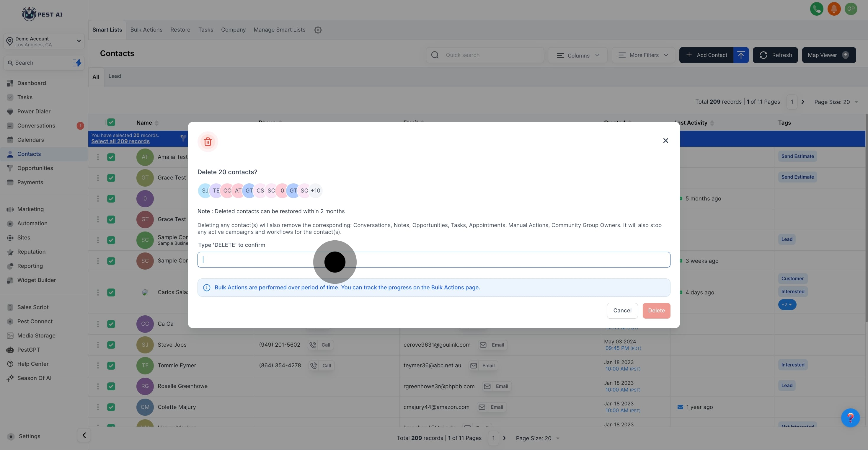Uncheck the select-all header checkbox
This screenshot has width=868, height=450.
(111, 122)
